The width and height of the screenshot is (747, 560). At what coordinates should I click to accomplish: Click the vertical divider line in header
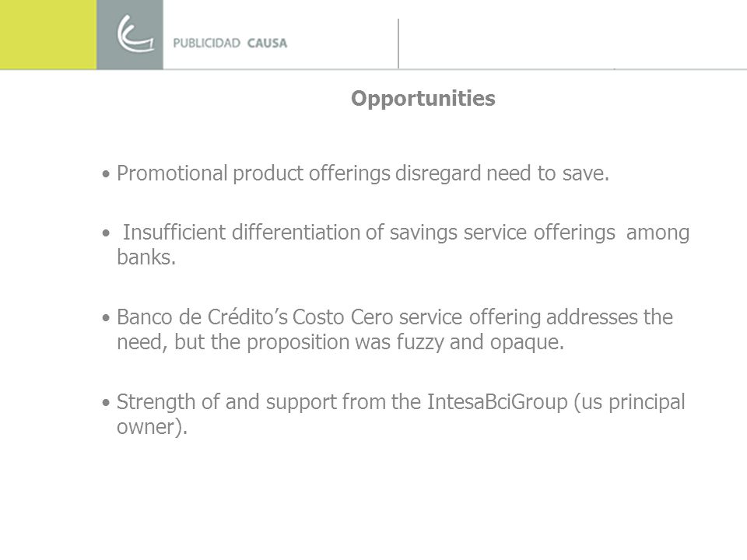click(398, 44)
